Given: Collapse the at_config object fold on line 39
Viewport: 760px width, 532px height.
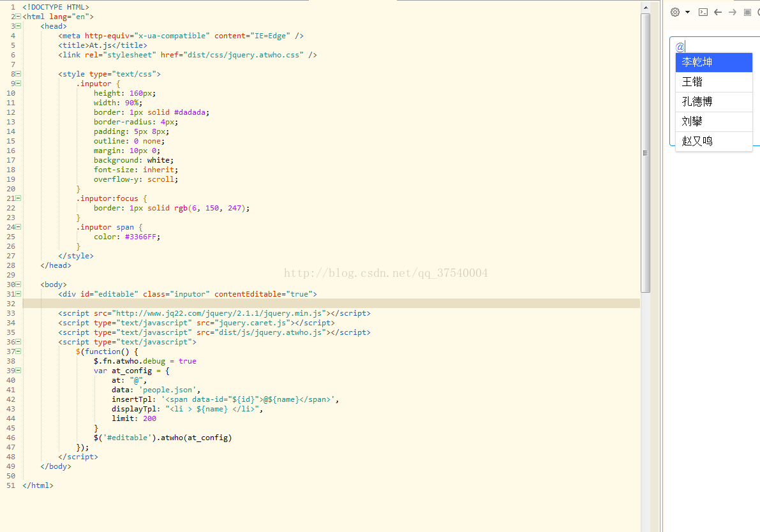Looking at the screenshot, I should (19, 371).
